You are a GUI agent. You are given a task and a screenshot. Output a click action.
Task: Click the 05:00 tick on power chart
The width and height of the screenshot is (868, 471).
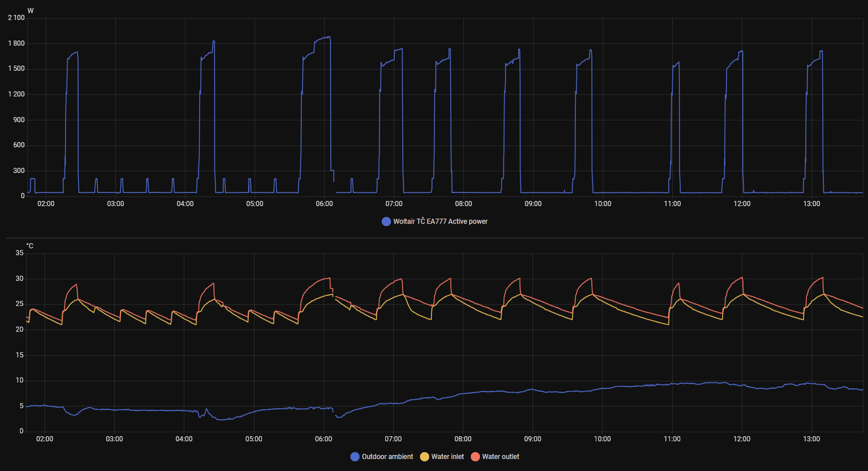(x=255, y=204)
